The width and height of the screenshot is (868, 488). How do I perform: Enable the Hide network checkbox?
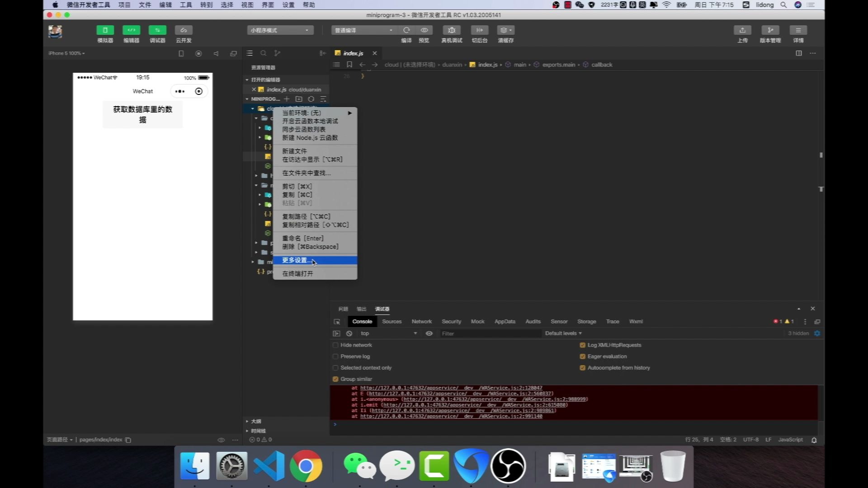point(335,345)
